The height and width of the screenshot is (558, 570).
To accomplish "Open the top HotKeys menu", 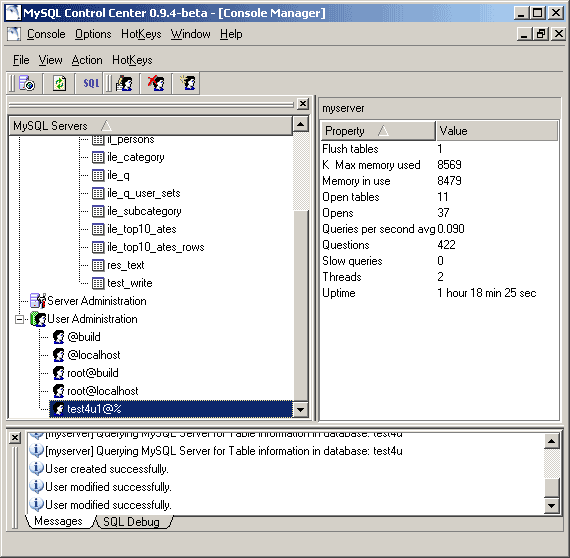I will coord(141,34).
